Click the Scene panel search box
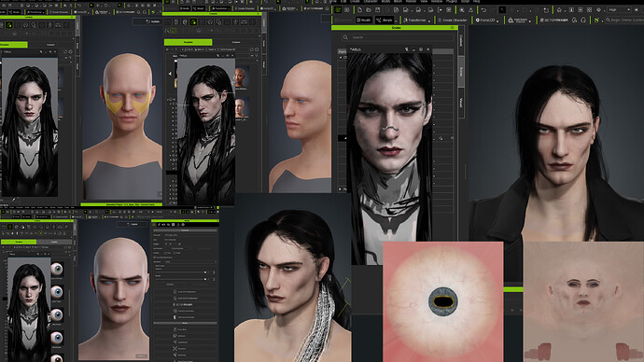The image size is (644, 362). pos(398,37)
